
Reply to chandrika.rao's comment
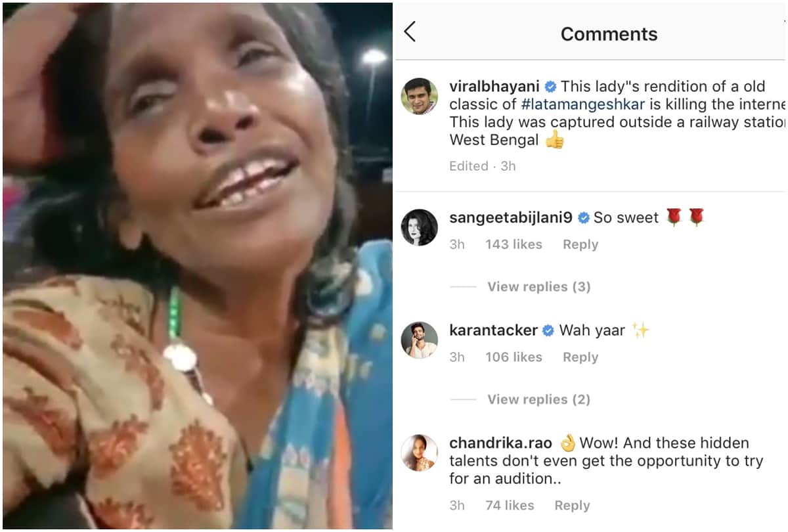[572, 505]
